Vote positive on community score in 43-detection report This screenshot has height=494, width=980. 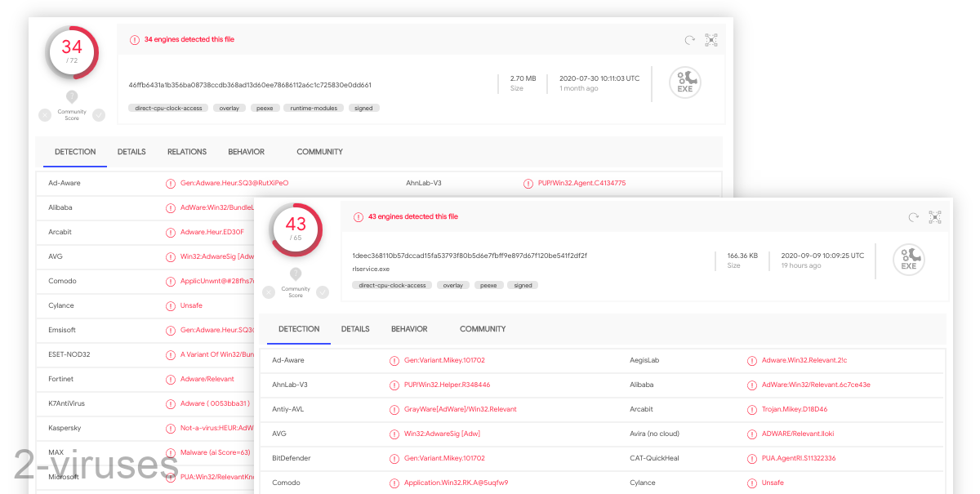pyautogui.click(x=323, y=292)
